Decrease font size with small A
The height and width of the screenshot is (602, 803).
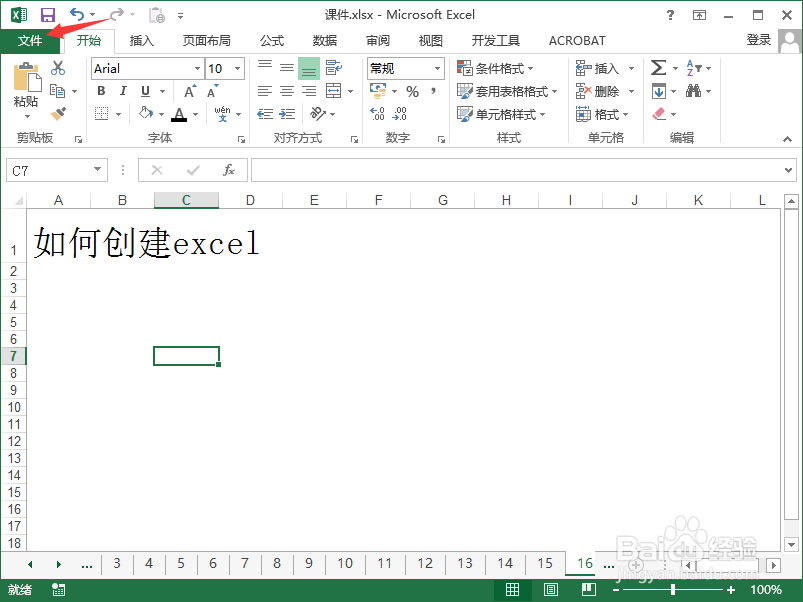(212, 91)
